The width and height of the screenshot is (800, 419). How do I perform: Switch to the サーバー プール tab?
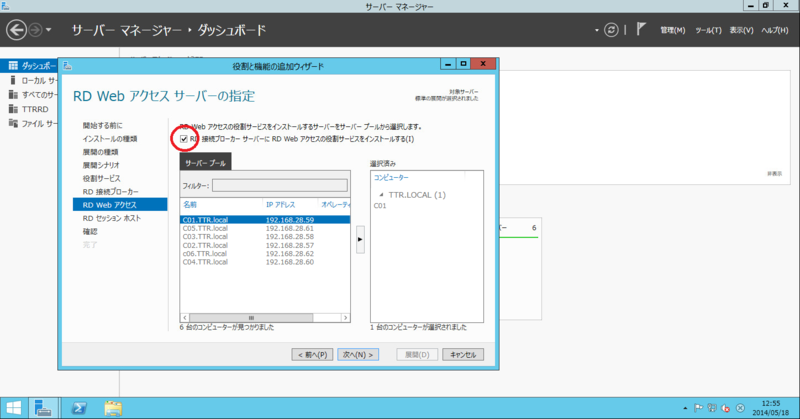coord(205,162)
